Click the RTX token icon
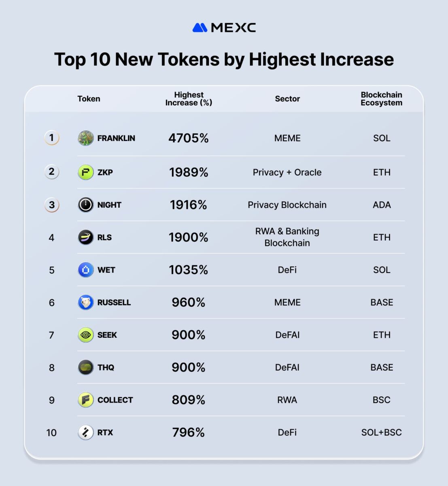 (86, 433)
